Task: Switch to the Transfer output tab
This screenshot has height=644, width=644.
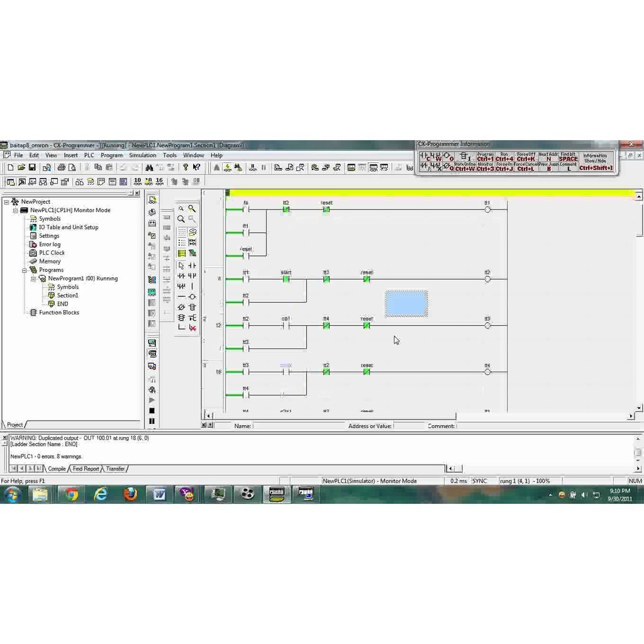Action: pos(116,469)
